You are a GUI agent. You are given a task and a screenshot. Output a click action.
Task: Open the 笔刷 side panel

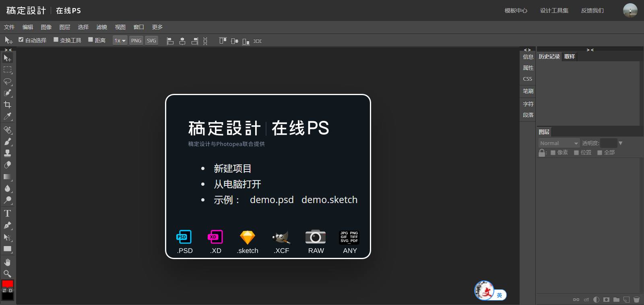[x=528, y=91]
